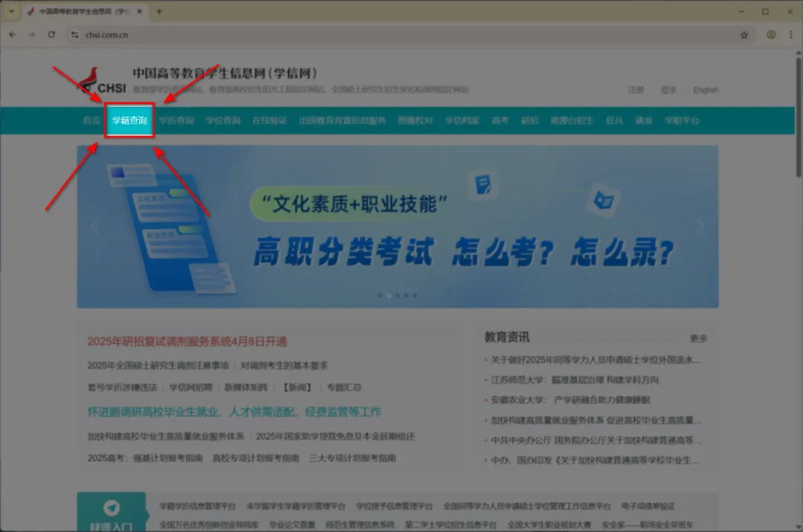
Task: Click 更多 next to 教育资讯
Action: pos(698,338)
